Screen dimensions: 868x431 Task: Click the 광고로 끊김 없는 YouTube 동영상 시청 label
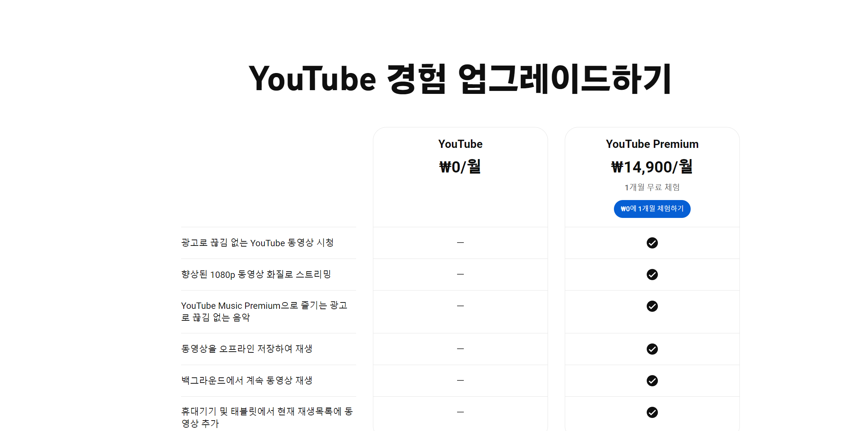click(257, 243)
